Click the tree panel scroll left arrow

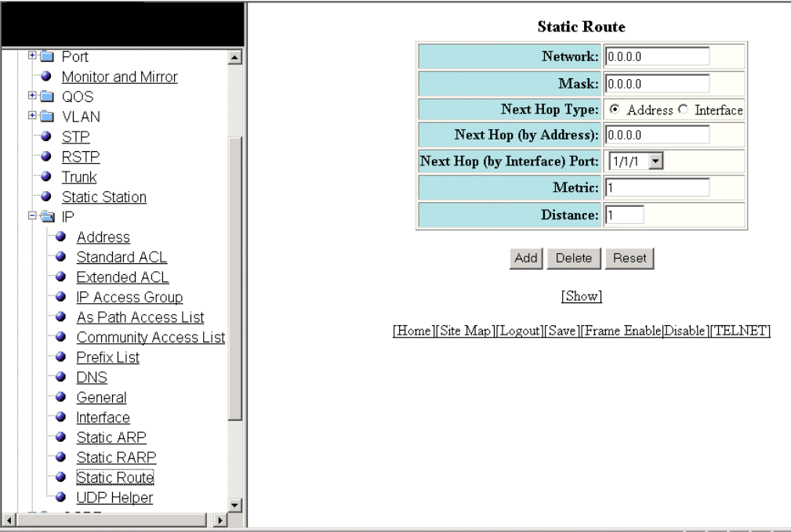click(x=9, y=519)
